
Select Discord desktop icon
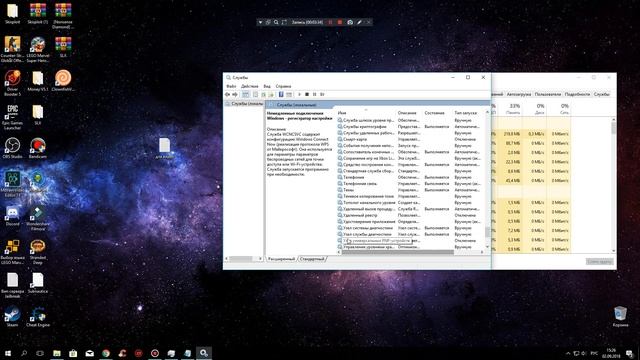[x=12, y=216]
